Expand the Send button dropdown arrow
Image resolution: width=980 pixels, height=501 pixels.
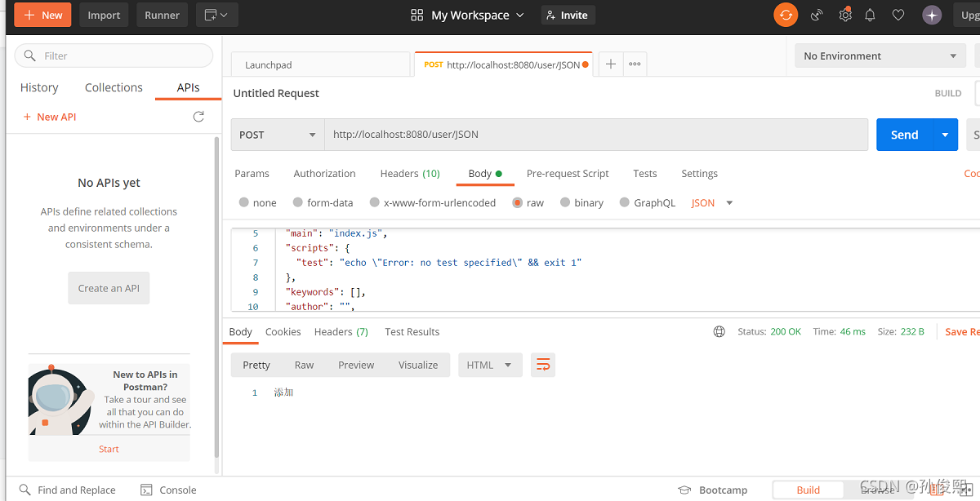click(946, 135)
